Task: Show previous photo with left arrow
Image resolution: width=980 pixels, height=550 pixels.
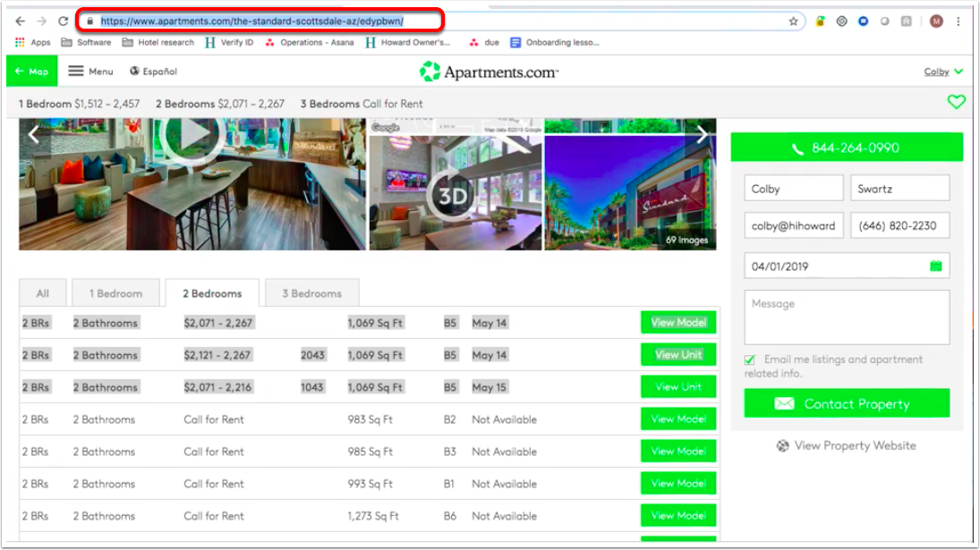Action: (x=34, y=133)
